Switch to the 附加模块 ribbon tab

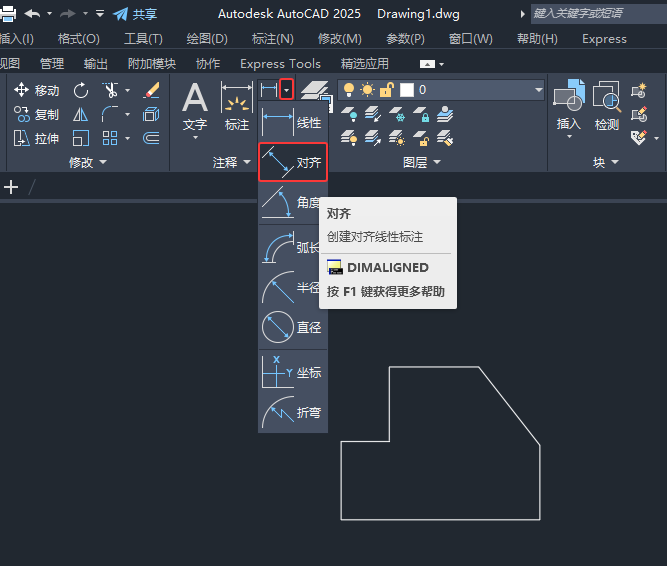click(152, 64)
